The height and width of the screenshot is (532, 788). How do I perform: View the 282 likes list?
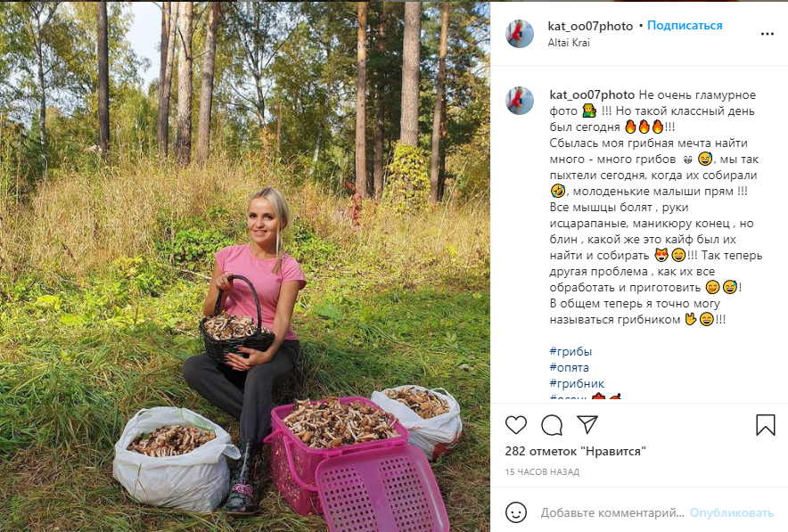pos(575,451)
